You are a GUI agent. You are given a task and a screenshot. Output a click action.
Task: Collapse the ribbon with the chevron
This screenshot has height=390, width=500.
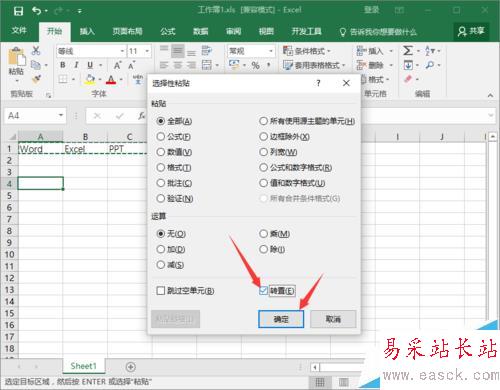[x=490, y=96]
